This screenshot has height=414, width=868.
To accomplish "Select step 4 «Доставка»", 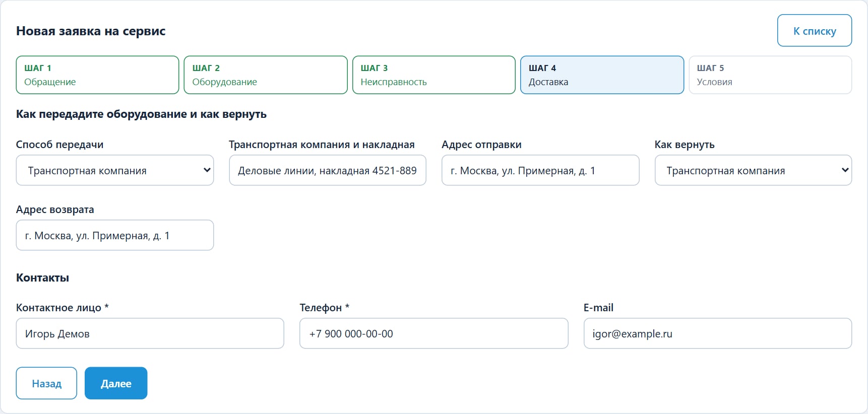I will [x=602, y=75].
